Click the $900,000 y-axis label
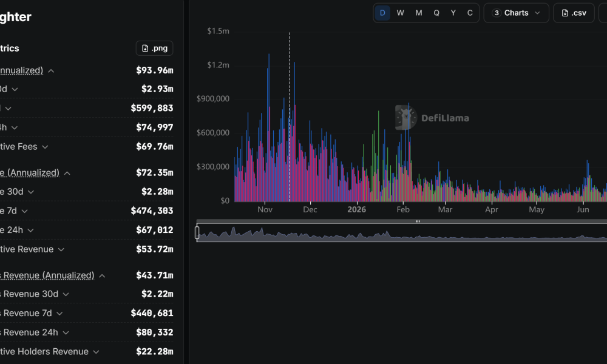The height and width of the screenshot is (364, 607). pyautogui.click(x=213, y=99)
